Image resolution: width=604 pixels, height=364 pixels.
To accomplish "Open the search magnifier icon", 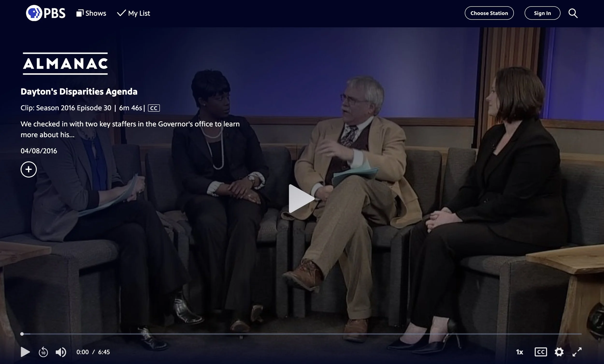I will coord(573,13).
